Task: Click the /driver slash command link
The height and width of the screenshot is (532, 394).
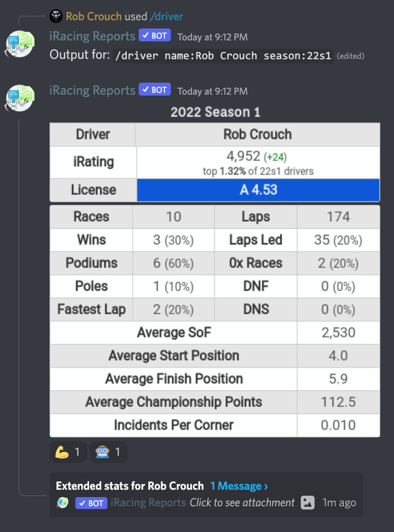Action: [167, 16]
